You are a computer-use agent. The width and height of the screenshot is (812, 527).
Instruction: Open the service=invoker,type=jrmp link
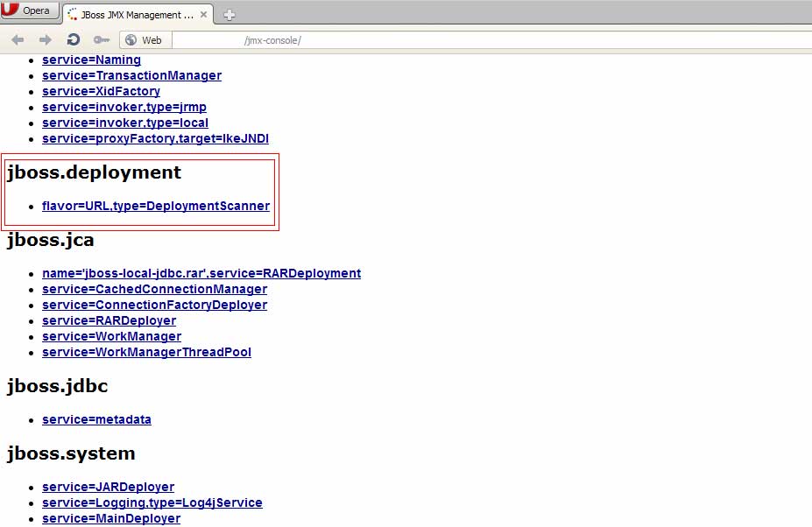(124, 107)
